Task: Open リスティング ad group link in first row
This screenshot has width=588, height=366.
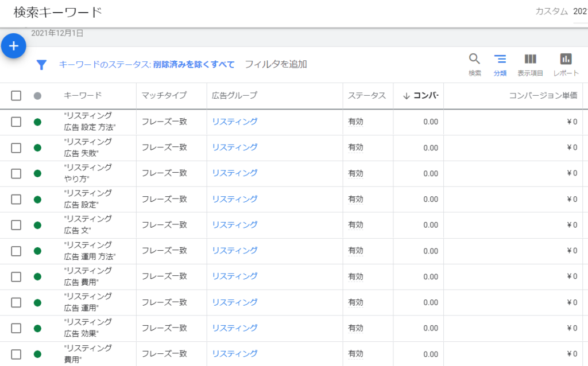Action: click(234, 122)
